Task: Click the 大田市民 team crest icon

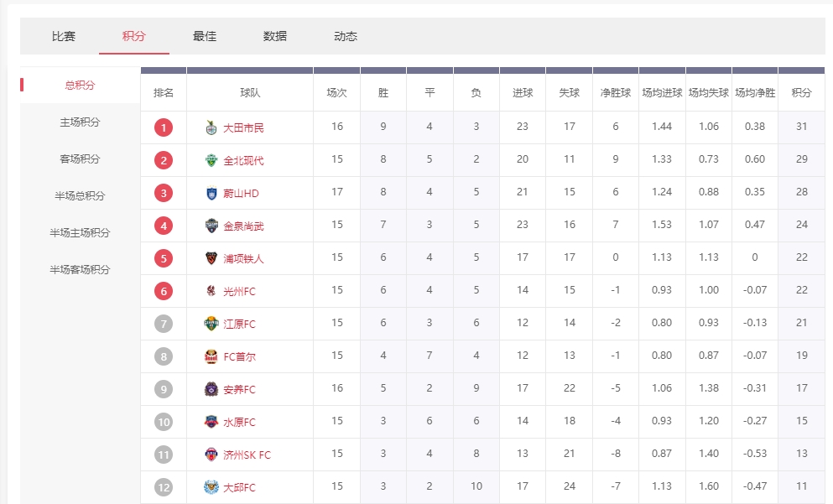Action: click(x=211, y=127)
